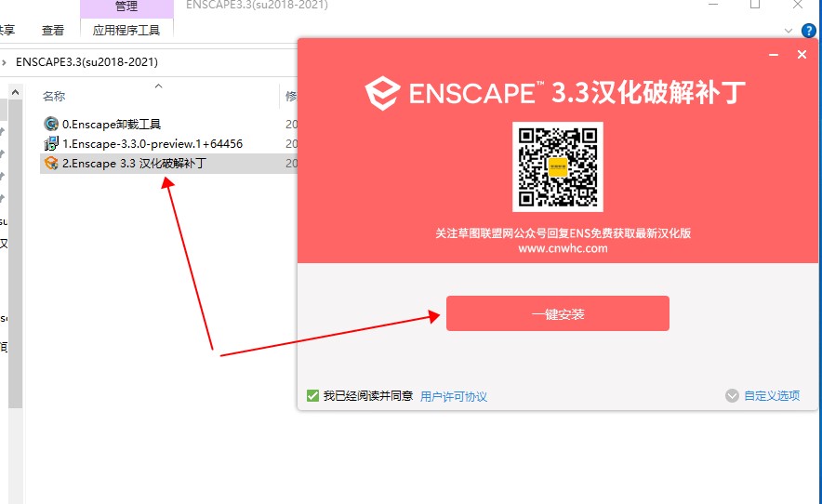
Task: Sort files by the 名称 column header
Action: click(x=55, y=96)
